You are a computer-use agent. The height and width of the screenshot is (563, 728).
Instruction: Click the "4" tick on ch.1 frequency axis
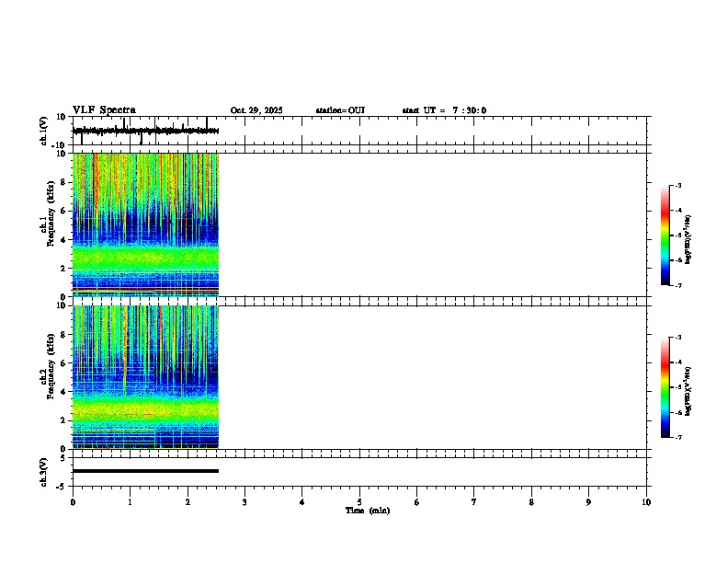pyautogui.click(x=63, y=240)
